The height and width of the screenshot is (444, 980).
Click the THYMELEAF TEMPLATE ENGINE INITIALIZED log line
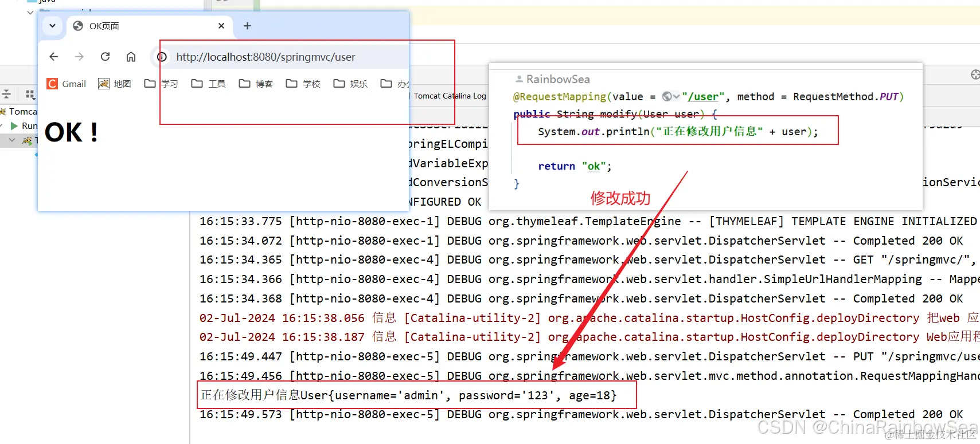(588, 221)
